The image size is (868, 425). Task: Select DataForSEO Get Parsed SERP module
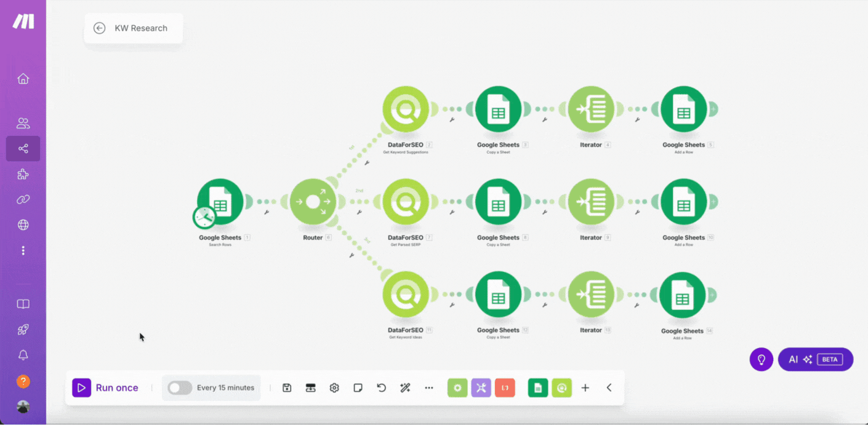[406, 202]
